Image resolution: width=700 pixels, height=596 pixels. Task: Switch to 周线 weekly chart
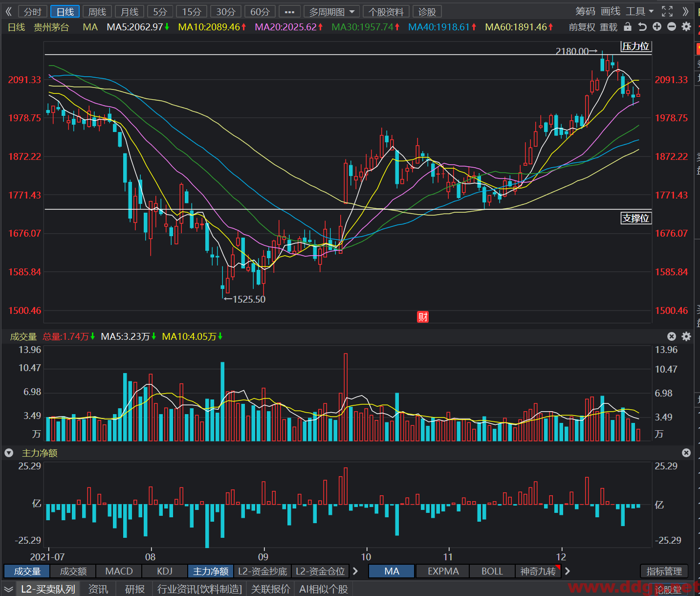coord(97,12)
